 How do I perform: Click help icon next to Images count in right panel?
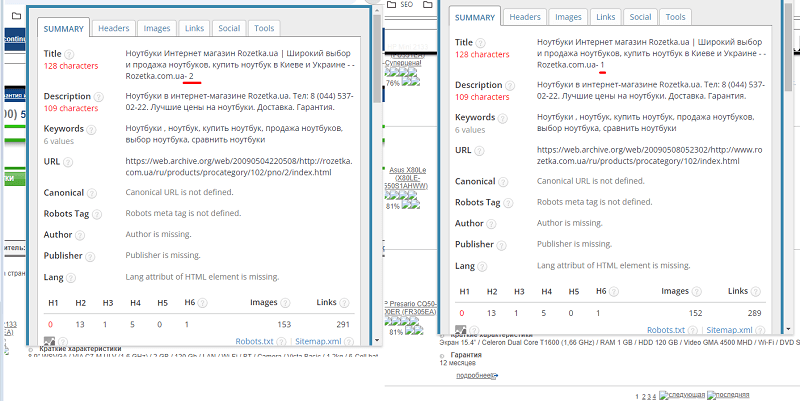click(697, 292)
